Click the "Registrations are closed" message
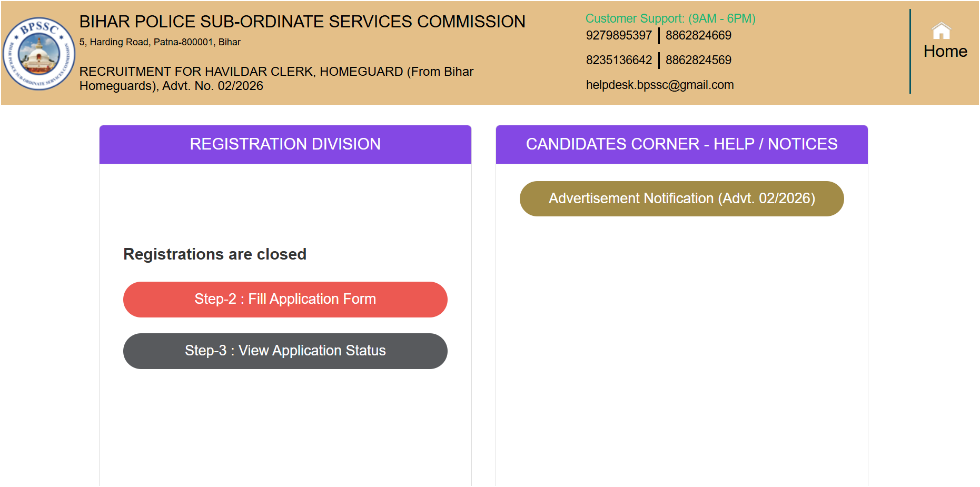Image resolution: width=980 pixels, height=487 pixels. click(214, 254)
